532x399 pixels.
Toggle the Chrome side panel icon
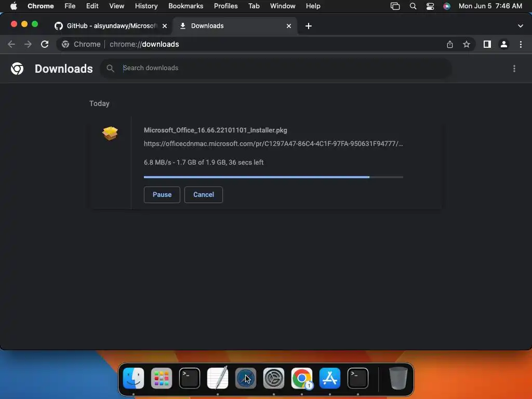(x=487, y=44)
